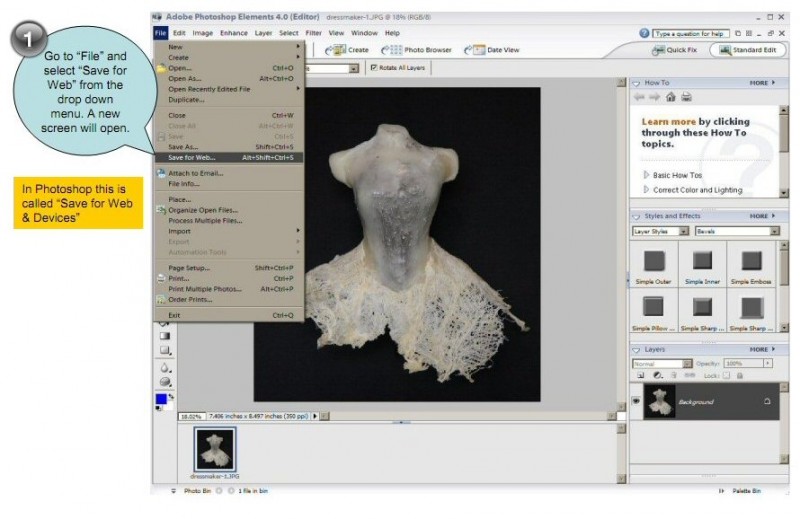The height and width of the screenshot is (519, 800).
Task: Open Date View from toolbar
Action: (491, 50)
